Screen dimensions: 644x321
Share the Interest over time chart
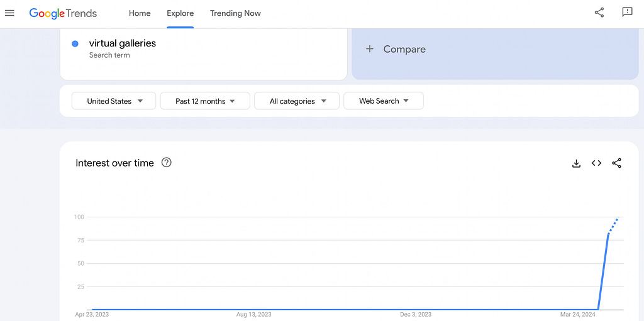tap(616, 163)
